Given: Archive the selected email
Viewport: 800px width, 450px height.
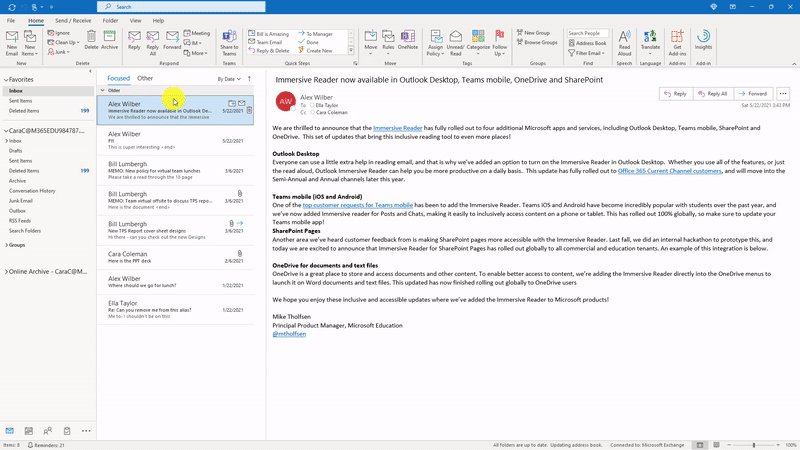Looking at the screenshot, I should (x=110, y=40).
